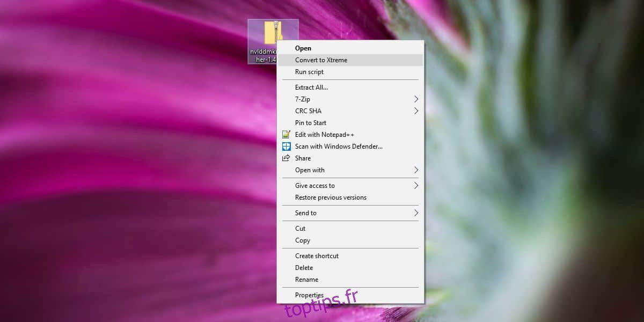Delete the selected zip file
644x322 pixels.
point(304,268)
